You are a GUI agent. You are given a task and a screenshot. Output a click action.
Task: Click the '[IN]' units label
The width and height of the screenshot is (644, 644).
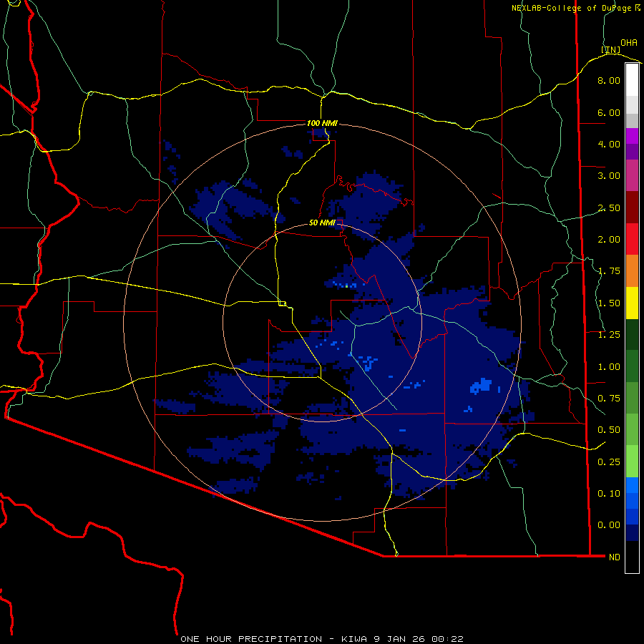pos(611,49)
